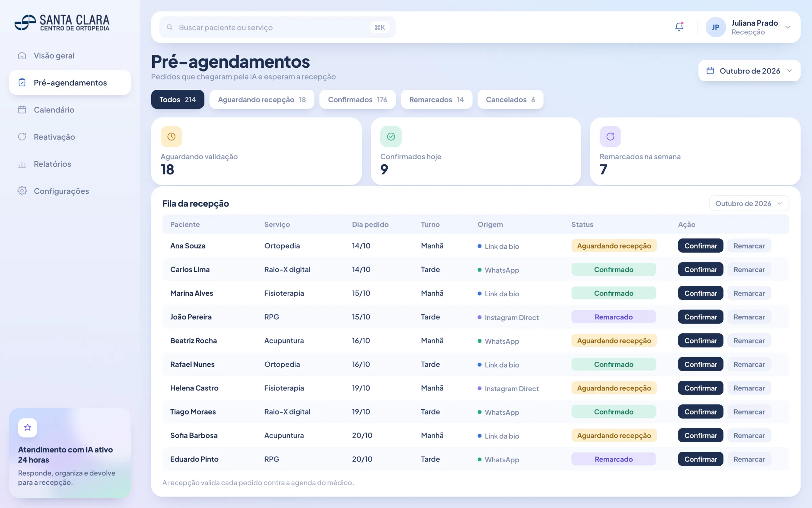Click the refresh icon in Remarcados na semana card

tap(610, 136)
